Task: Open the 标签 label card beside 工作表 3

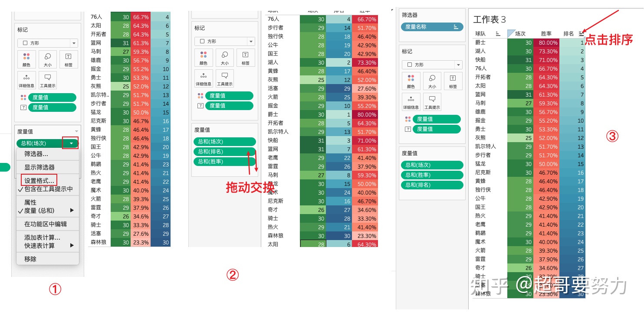Action: (453, 81)
